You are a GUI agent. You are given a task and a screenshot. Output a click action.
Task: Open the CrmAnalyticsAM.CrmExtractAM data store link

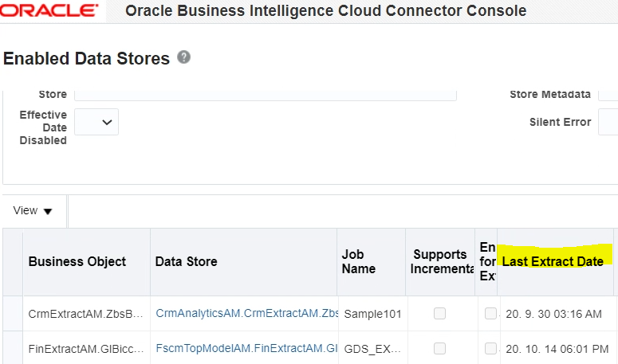point(246,313)
